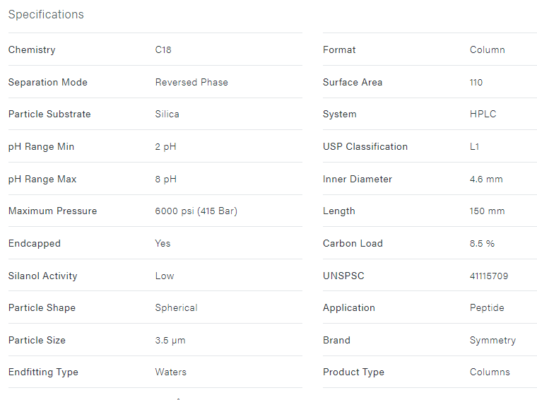Click the Format value Column
The image size is (537, 400).
(487, 50)
